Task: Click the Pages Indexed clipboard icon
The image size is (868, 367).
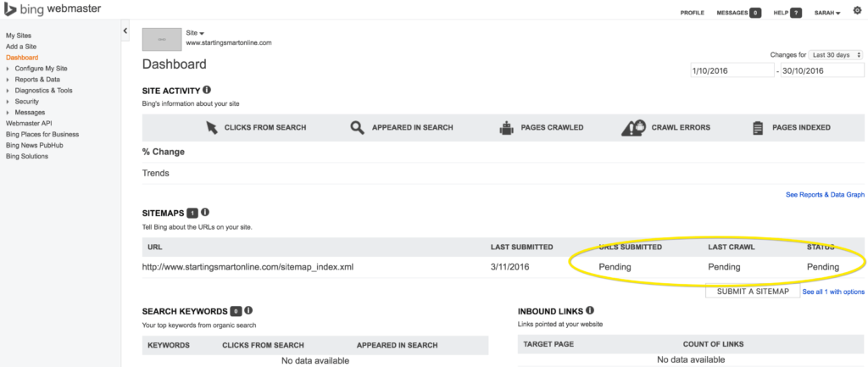Action: click(758, 128)
